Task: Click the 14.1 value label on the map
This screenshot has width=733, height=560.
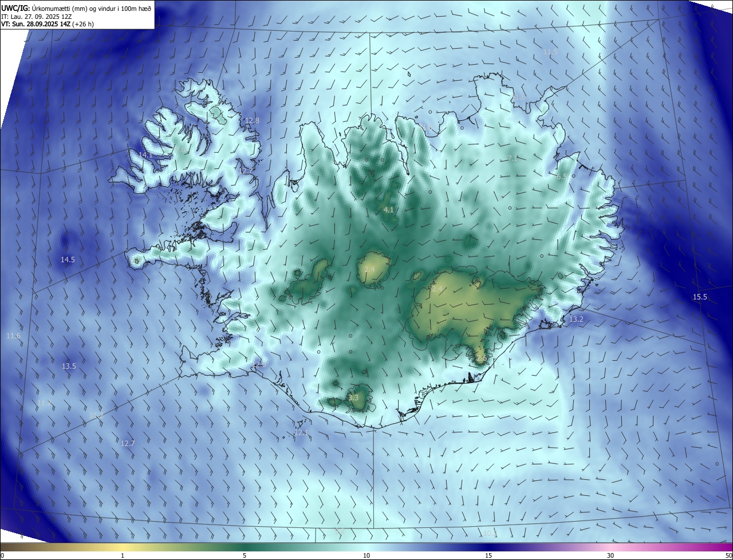Action: tap(145, 155)
